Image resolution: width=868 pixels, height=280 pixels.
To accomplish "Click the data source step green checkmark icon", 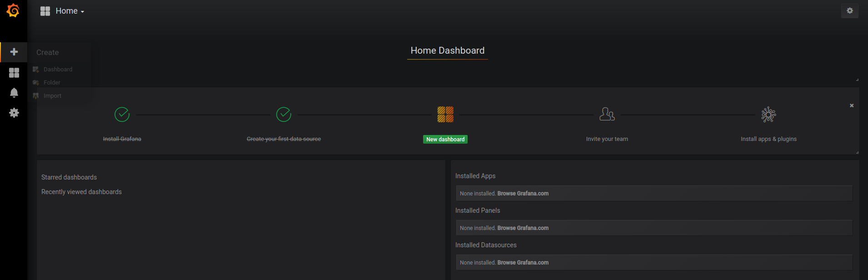I will click(x=284, y=115).
